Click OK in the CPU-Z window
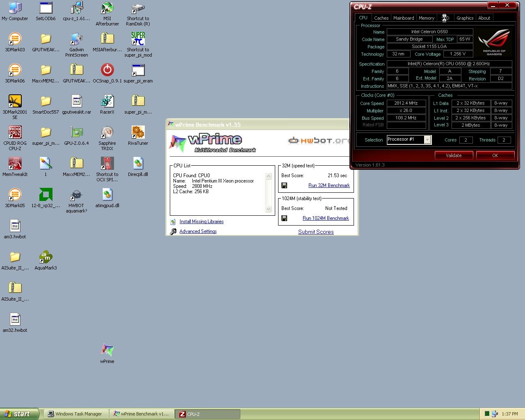The image size is (525, 420). (x=495, y=155)
